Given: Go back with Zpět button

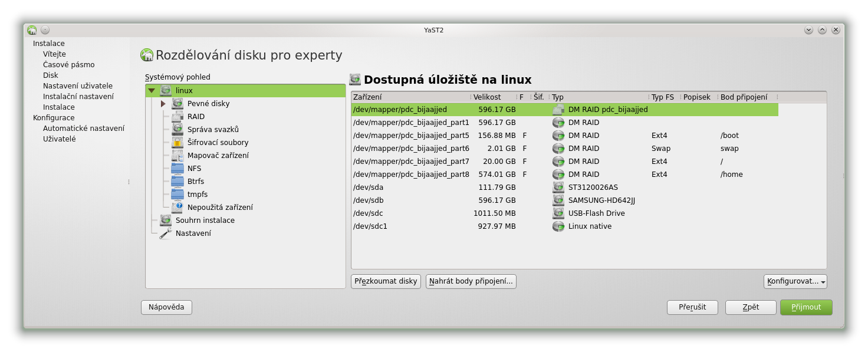Looking at the screenshot, I should (x=751, y=307).
